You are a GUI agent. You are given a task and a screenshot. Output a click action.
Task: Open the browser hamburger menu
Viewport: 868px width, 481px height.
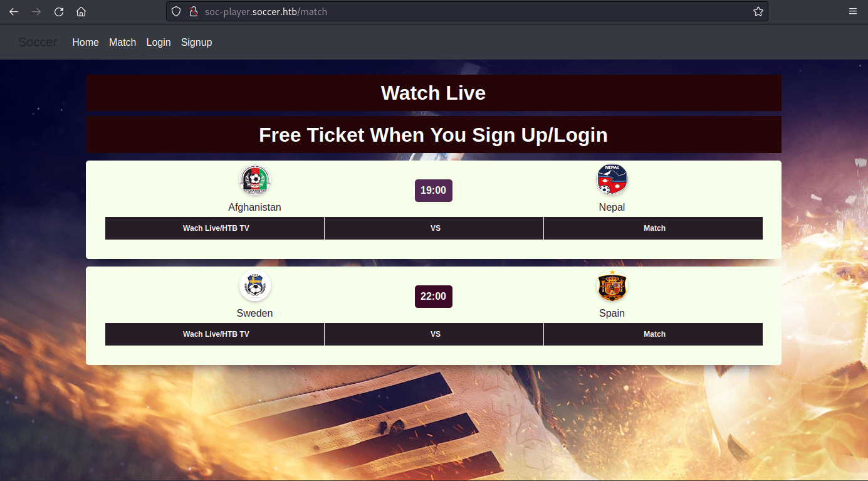853,11
